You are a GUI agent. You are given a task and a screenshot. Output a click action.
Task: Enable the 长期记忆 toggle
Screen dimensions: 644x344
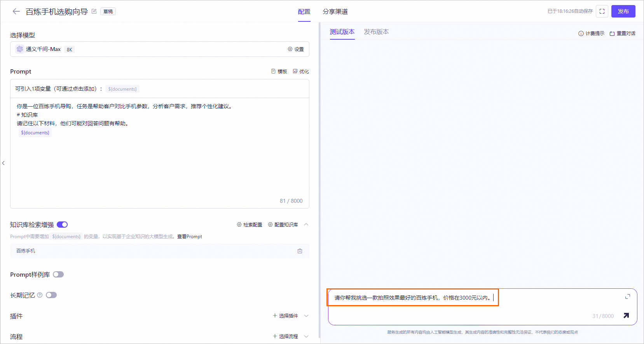point(51,295)
